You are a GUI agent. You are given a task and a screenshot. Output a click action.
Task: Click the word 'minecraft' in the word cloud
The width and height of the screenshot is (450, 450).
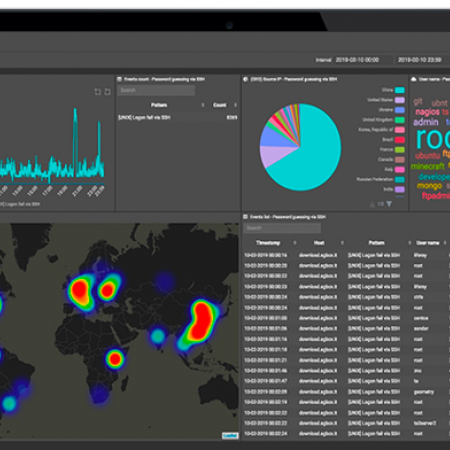(428, 166)
